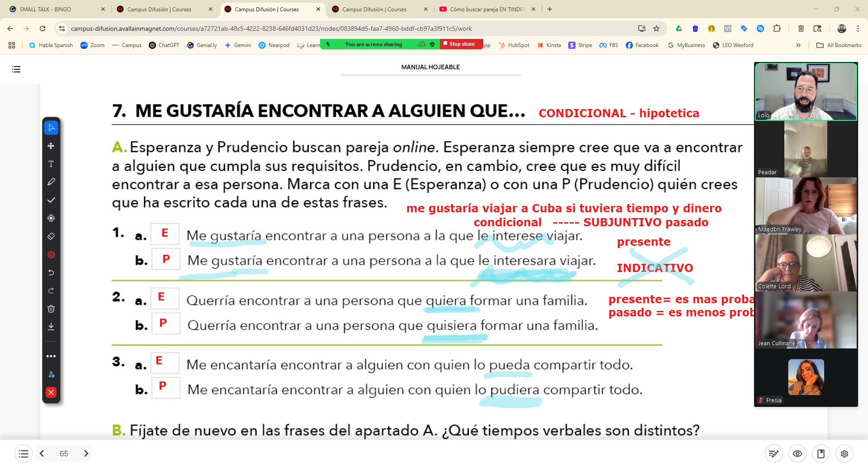Open the notes pencil tool at bottom right

pos(774,453)
